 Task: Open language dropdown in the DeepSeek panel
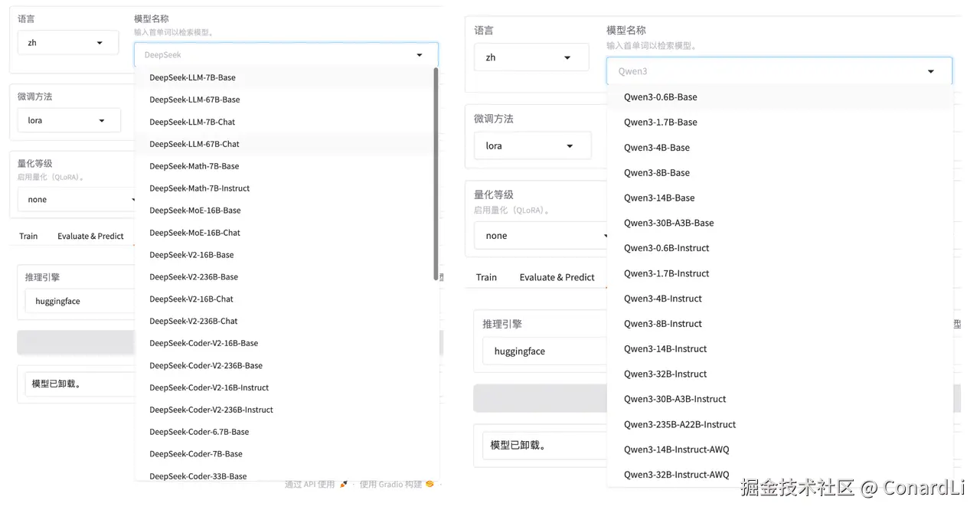pos(68,43)
